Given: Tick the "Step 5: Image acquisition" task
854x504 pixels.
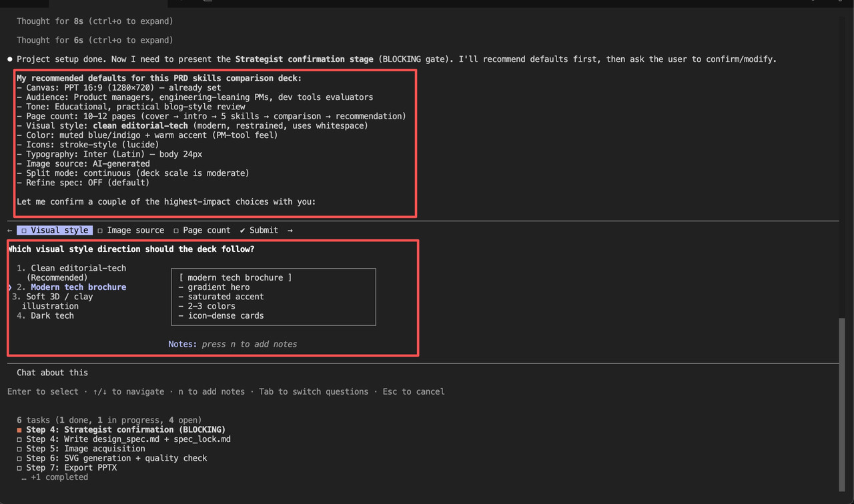Looking at the screenshot, I should coord(81,449).
